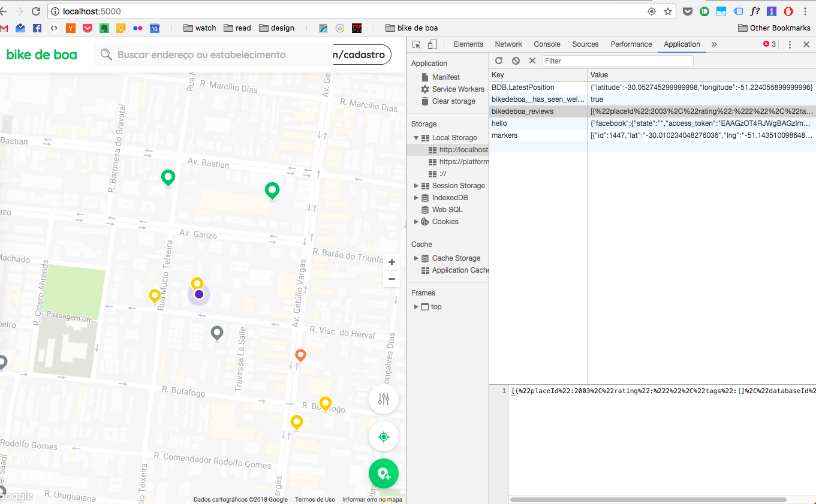
Task: Click the location icon in address bar
Action: pyautogui.click(x=652, y=11)
